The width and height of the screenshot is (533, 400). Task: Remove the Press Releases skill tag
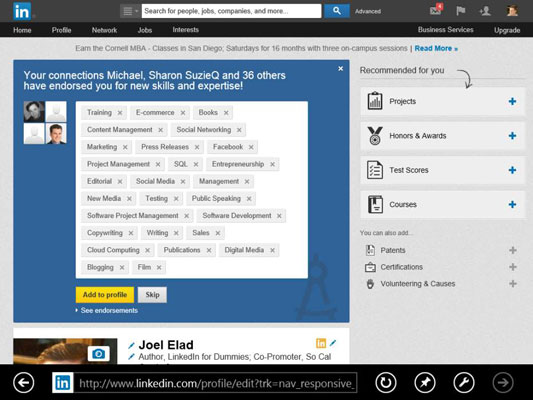point(197,147)
